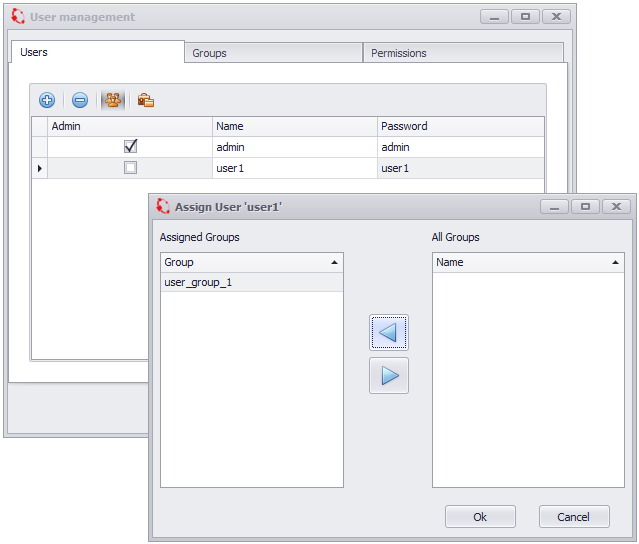Sort All Groups by Name column arrow

[x=615, y=262]
